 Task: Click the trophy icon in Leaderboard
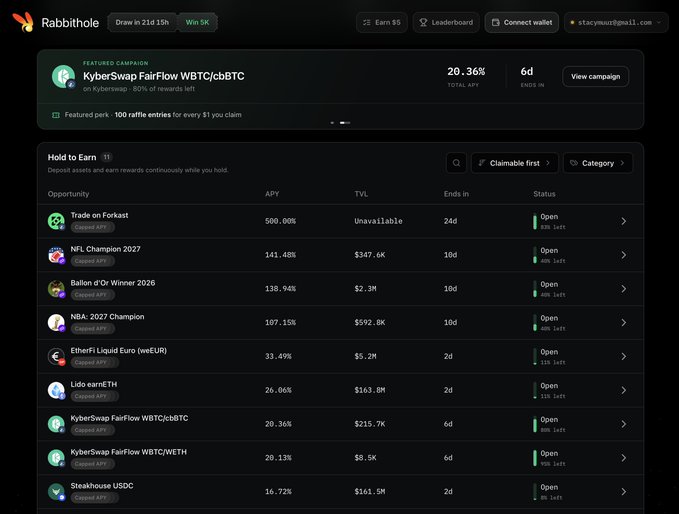[x=423, y=23]
